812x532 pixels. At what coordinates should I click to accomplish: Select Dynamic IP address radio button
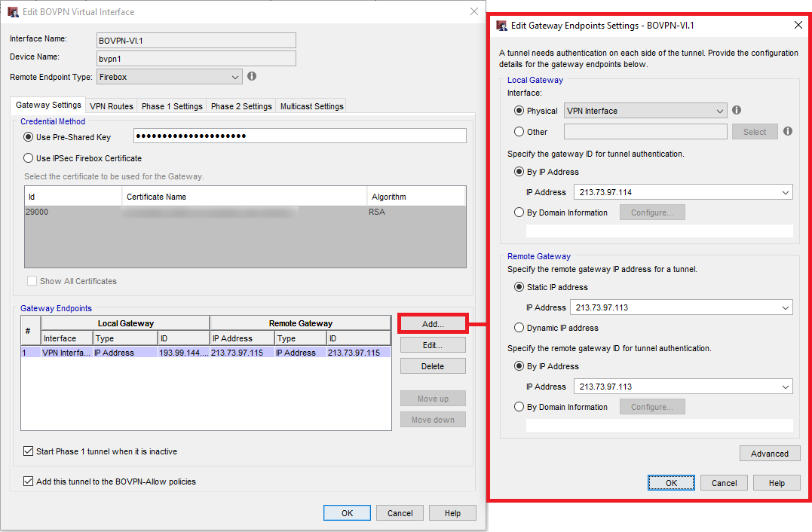click(x=519, y=328)
